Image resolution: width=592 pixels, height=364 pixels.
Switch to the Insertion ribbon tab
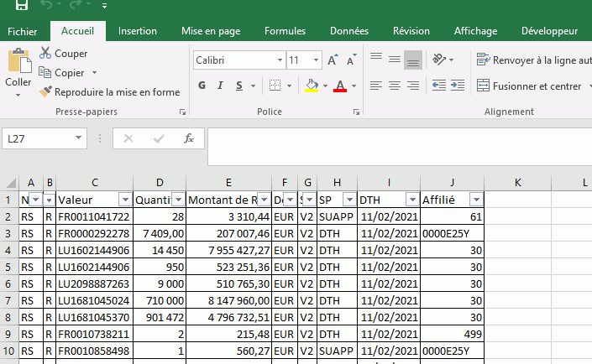(137, 31)
